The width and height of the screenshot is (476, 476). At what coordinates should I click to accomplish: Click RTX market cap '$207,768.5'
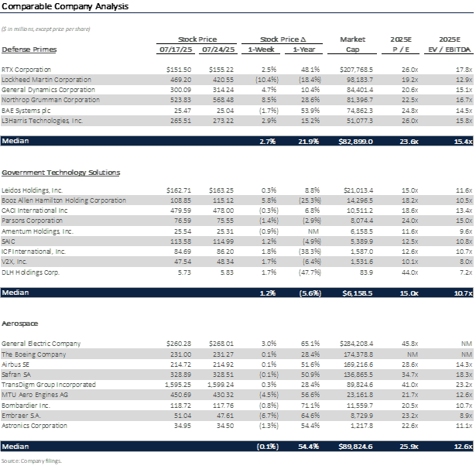tap(356, 70)
